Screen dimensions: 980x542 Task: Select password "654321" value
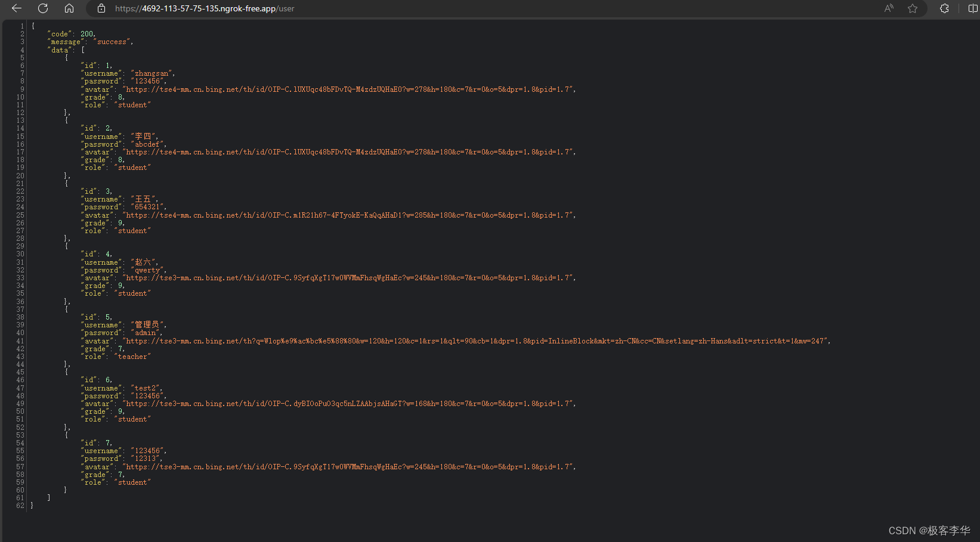click(x=147, y=207)
